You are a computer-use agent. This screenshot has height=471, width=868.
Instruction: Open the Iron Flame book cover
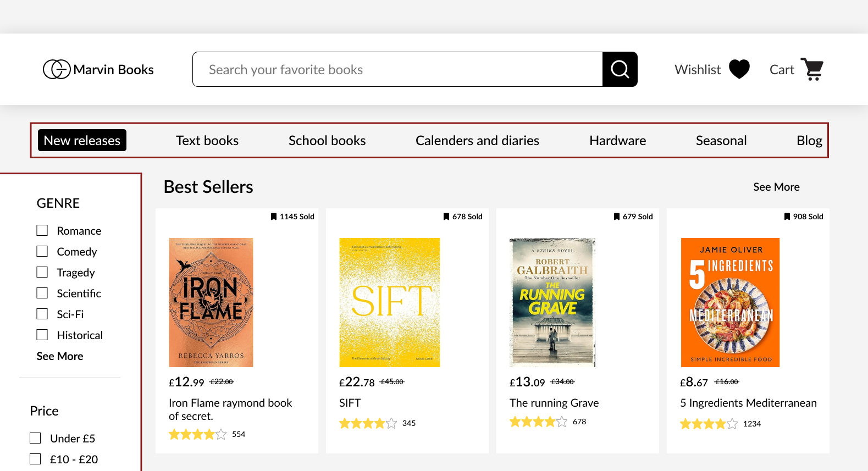(x=211, y=302)
